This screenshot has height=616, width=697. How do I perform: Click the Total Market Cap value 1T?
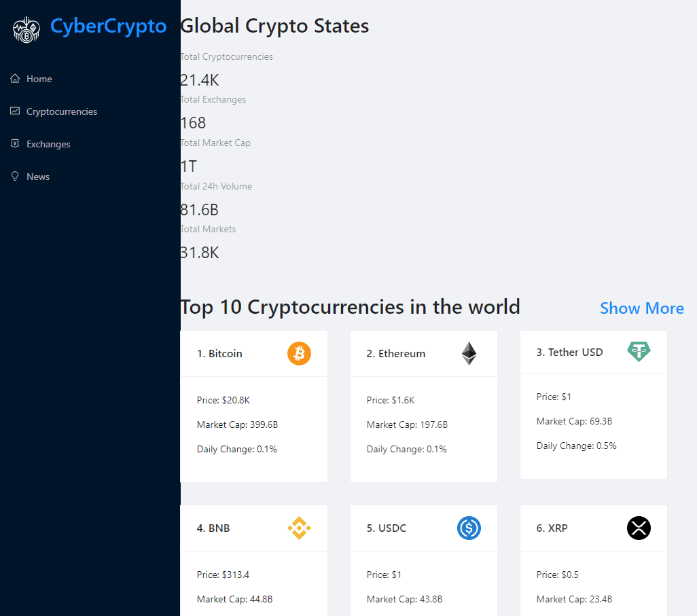pos(188,166)
